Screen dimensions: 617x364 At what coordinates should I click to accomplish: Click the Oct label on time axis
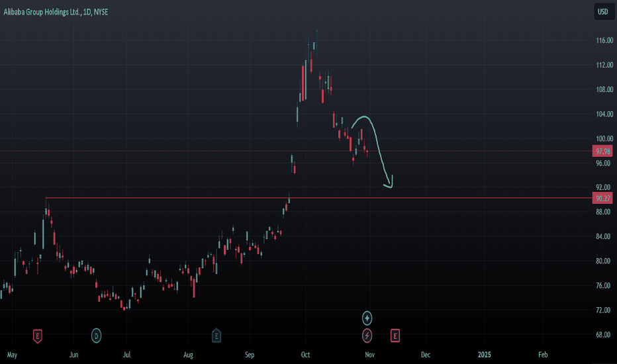305,355
